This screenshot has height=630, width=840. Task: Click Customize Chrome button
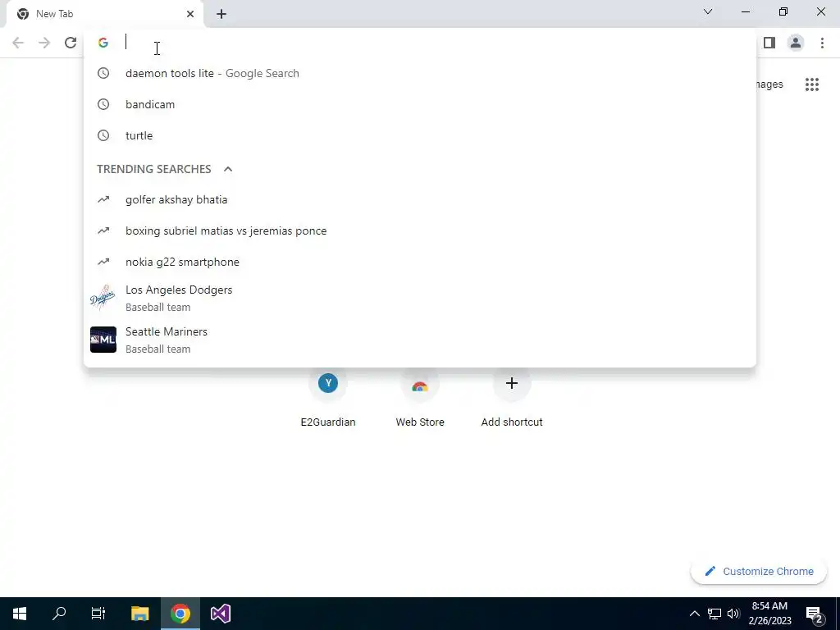point(759,572)
